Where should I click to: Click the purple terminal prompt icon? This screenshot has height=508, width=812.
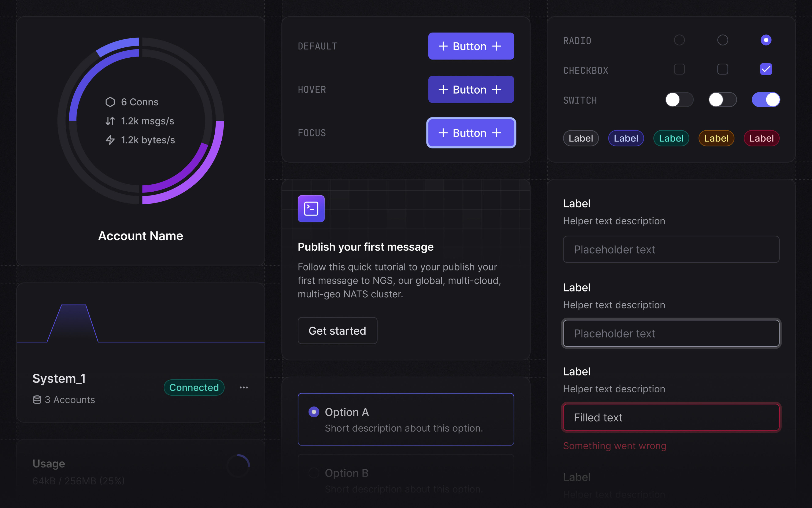[311, 209]
